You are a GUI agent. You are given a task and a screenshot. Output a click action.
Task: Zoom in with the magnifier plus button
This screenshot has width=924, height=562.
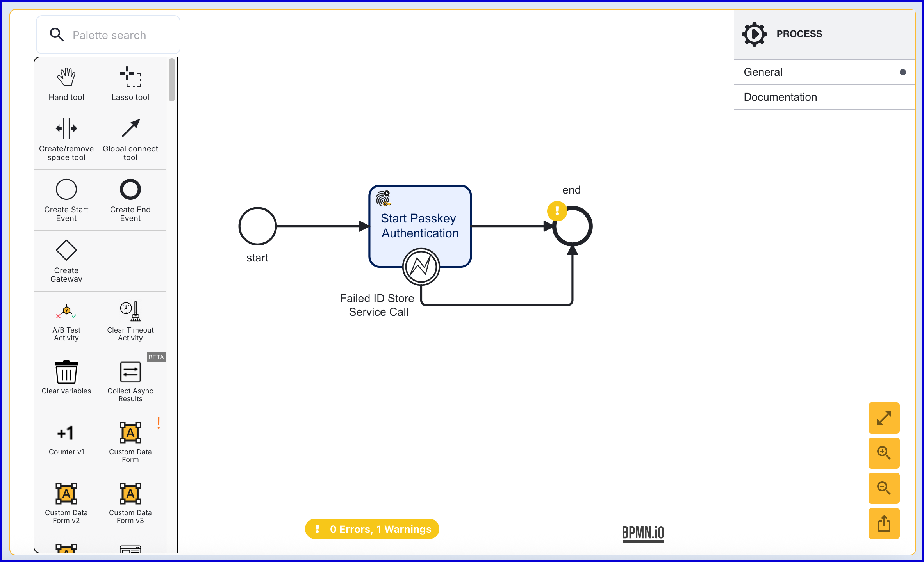click(883, 453)
